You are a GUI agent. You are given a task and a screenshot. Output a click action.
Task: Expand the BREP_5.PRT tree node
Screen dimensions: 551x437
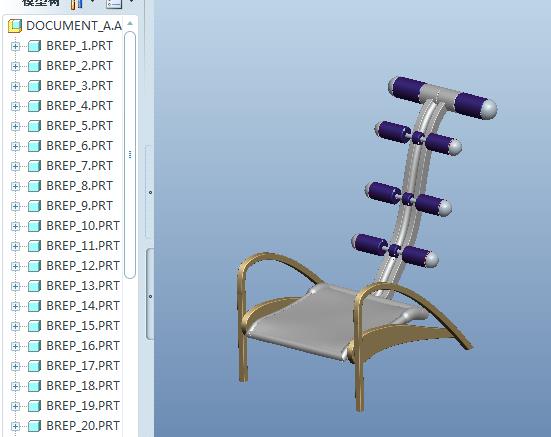[x=15, y=126]
